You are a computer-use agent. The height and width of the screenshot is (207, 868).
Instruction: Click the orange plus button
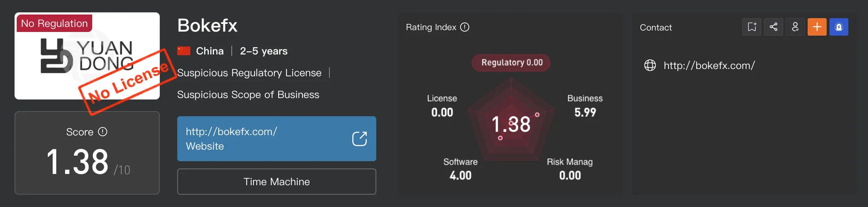817,27
